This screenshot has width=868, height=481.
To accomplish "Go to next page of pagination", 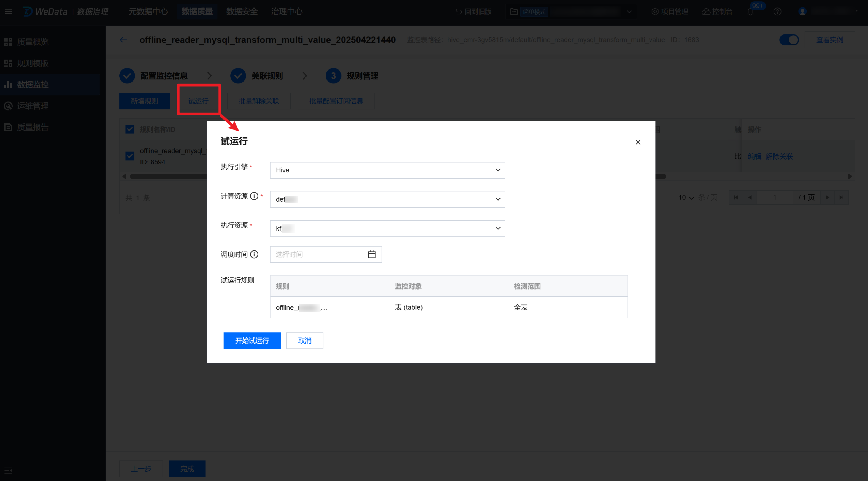I will click(x=827, y=198).
